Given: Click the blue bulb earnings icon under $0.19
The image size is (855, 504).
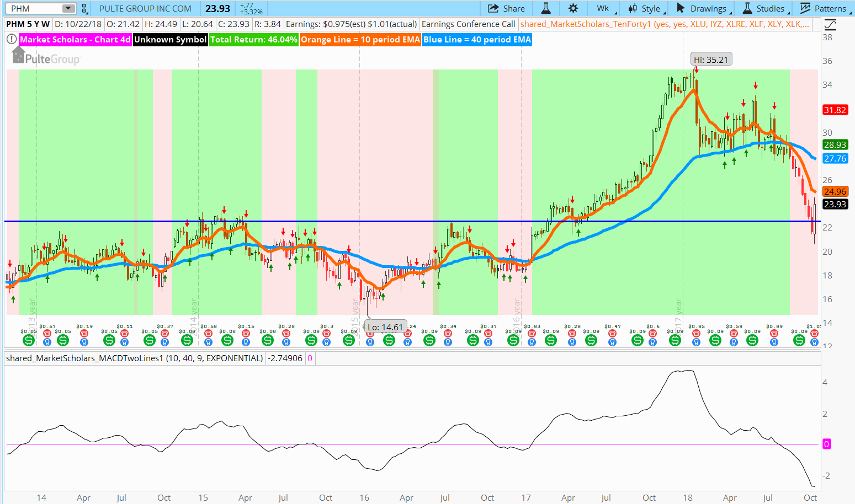Looking at the screenshot, I should [x=84, y=342].
